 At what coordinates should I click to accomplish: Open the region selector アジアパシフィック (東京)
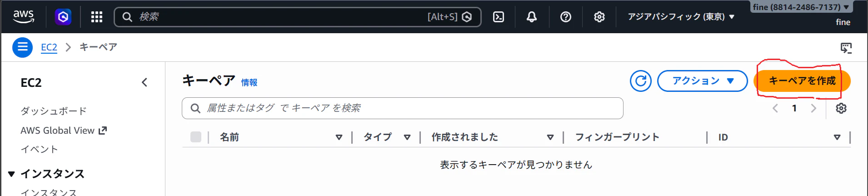point(681,17)
